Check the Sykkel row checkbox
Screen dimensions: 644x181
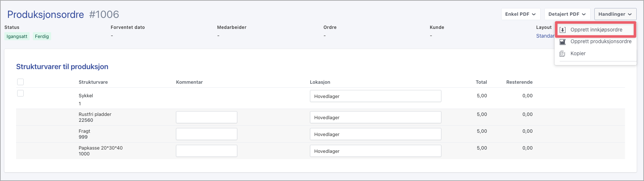20,93
